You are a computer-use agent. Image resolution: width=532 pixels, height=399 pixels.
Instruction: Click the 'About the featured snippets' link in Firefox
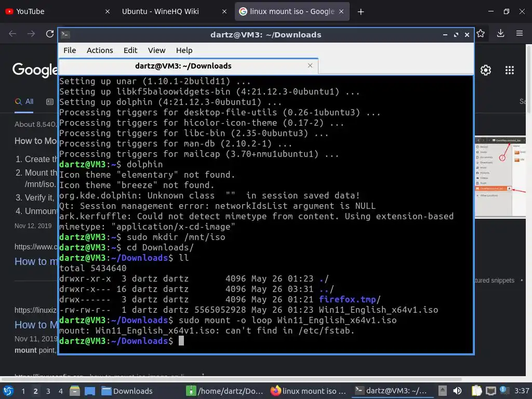(495, 281)
